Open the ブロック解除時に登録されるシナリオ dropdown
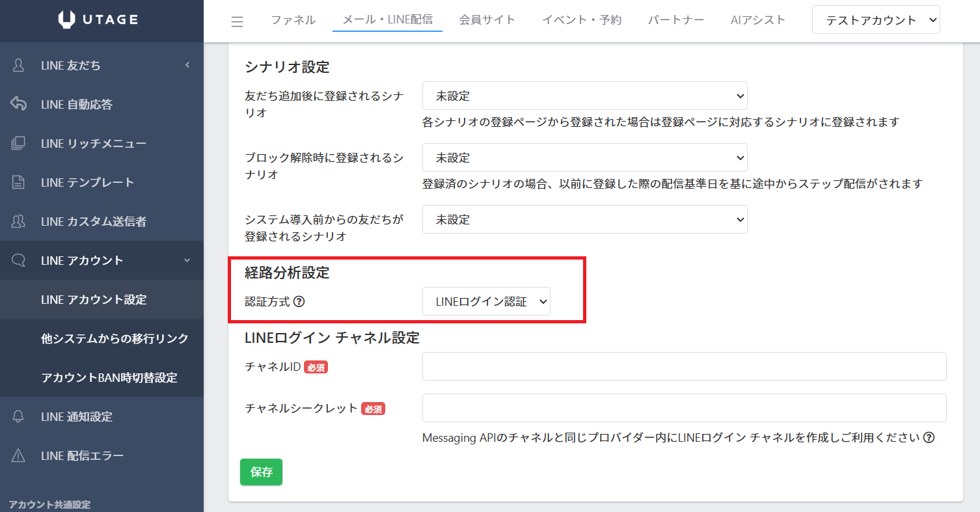 (x=584, y=157)
